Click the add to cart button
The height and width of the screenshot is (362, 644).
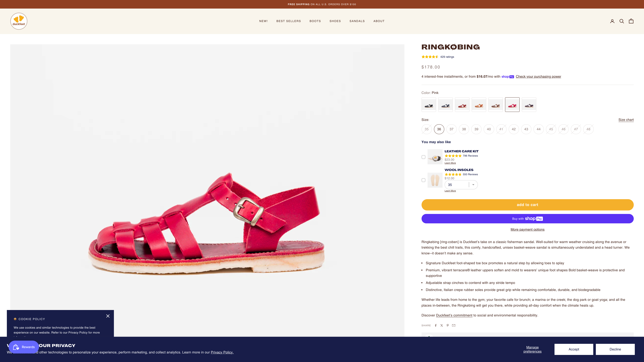pos(528,205)
